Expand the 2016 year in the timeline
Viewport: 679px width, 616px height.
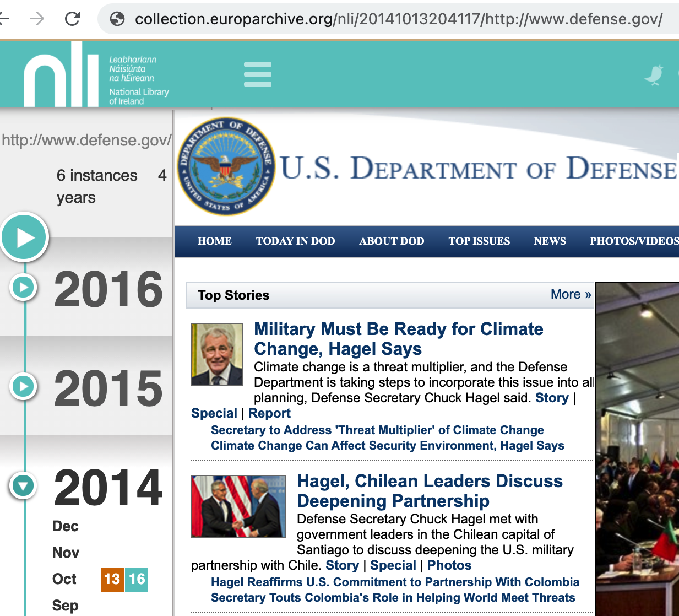pyautogui.click(x=23, y=287)
